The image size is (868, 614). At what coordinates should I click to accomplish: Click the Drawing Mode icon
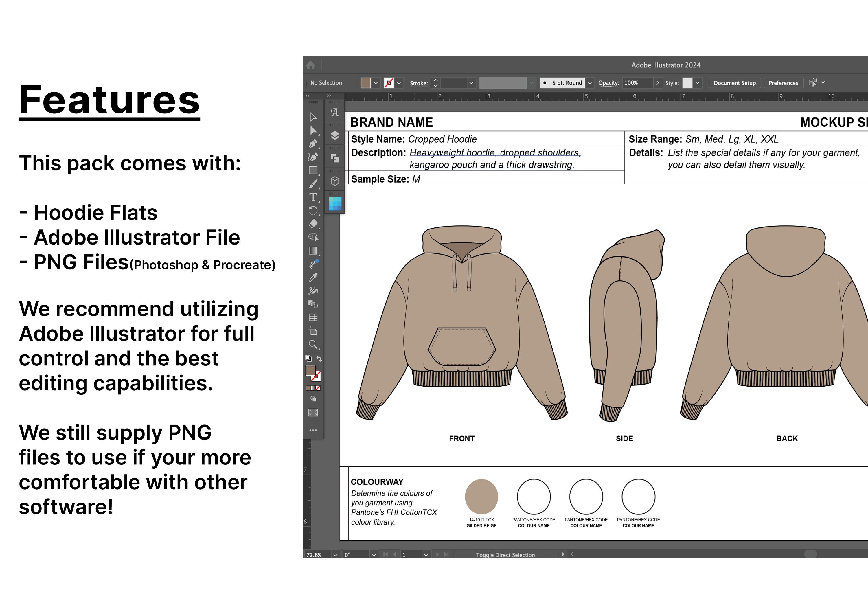[313, 398]
